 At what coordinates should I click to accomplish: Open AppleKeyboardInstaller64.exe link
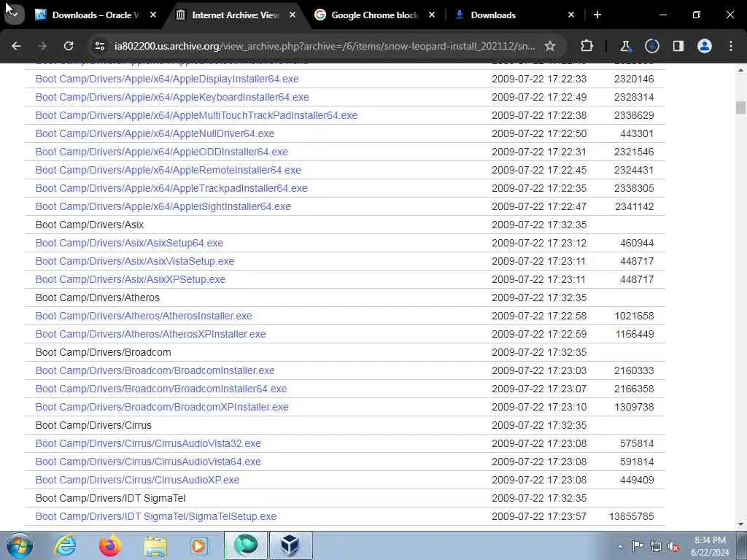coord(172,97)
